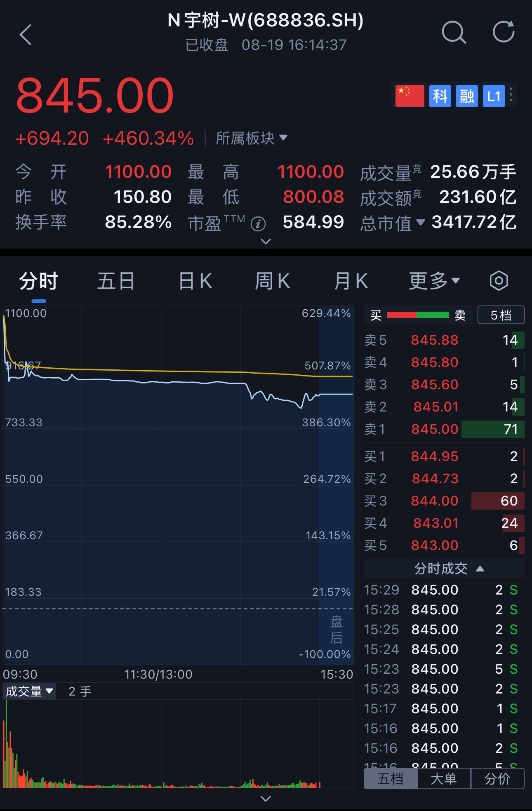Tap the +460.34% change percentage
Viewport: 532px width, 811px height.
(x=148, y=138)
